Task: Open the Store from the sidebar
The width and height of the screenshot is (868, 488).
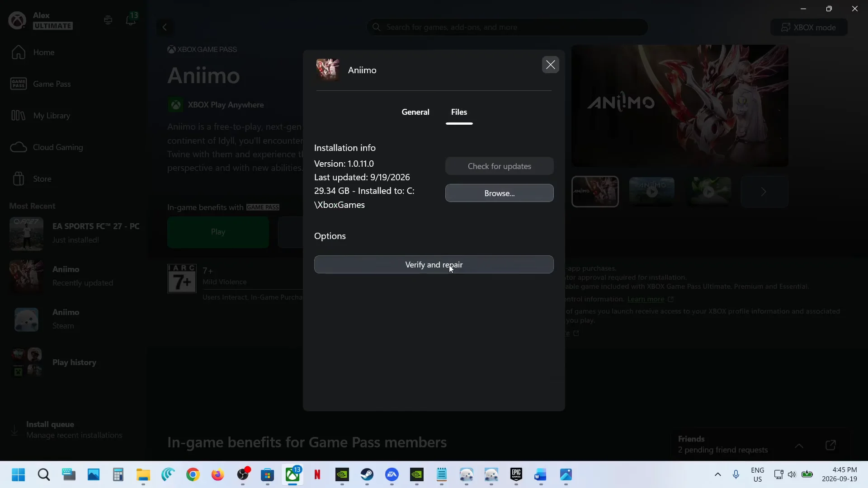Action: pyautogui.click(x=31, y=179)
